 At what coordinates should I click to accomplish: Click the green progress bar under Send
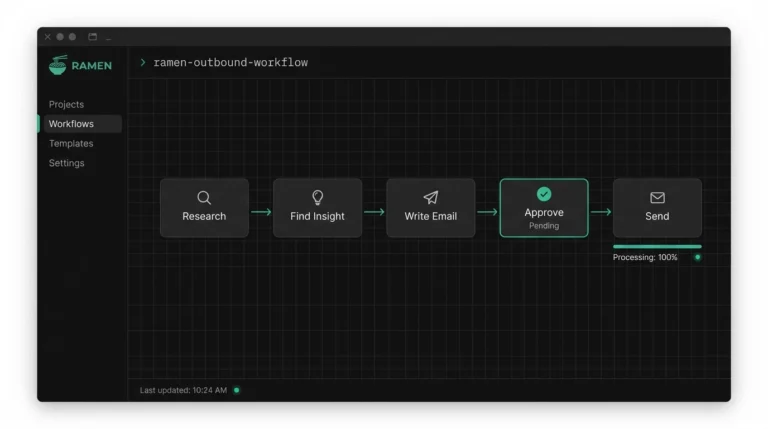coord(656,246)
